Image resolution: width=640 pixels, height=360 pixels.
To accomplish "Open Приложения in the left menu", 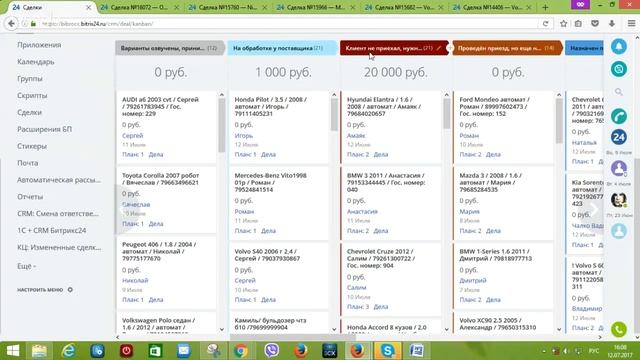I will (x=39, y=45).
